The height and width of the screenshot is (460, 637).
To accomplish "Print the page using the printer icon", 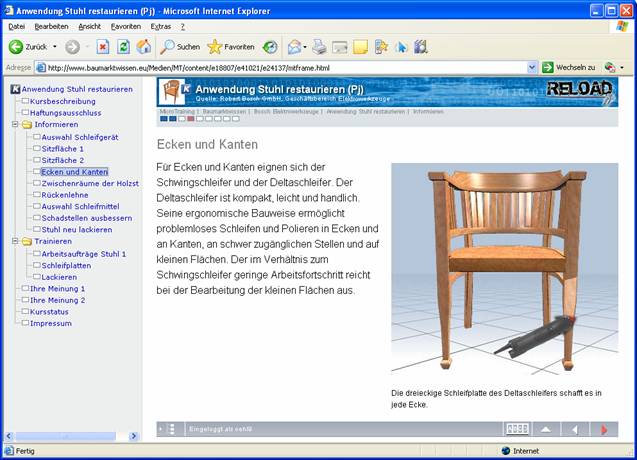I will click(319, 47).
